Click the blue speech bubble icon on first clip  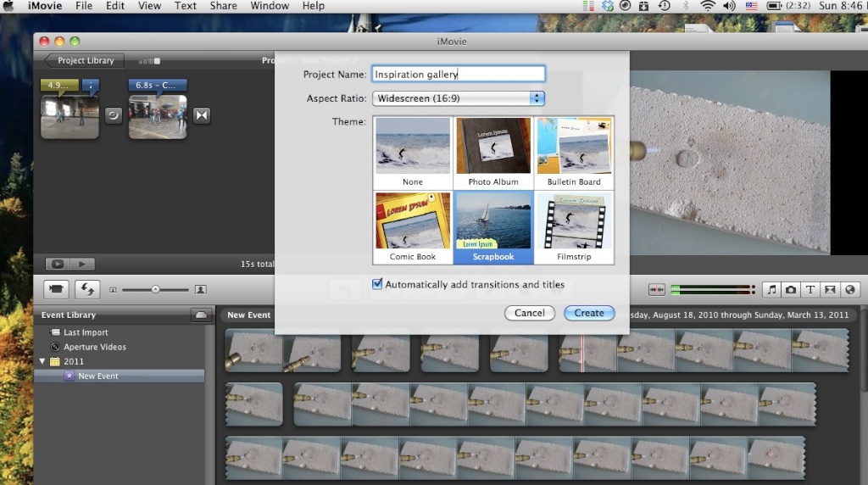[91, 86]
